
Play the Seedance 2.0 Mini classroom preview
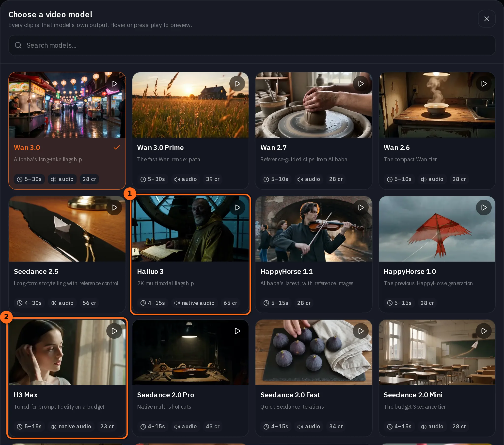(484, 331)
